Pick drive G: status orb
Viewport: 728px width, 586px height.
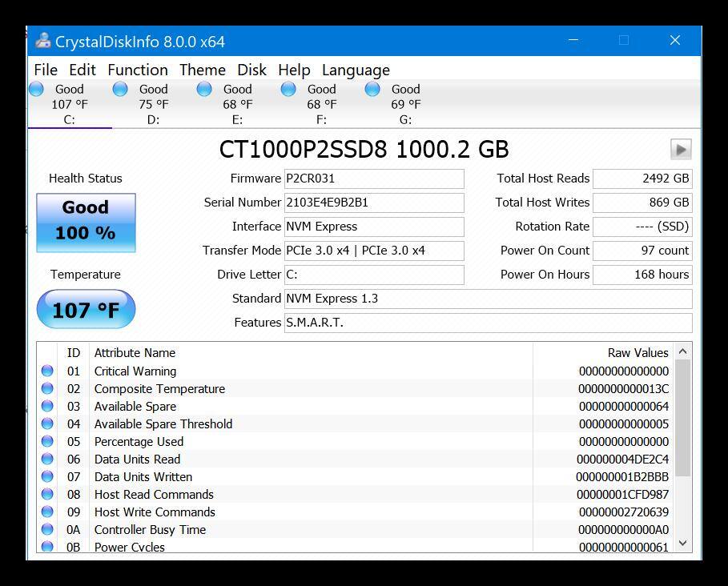[372, 90]
